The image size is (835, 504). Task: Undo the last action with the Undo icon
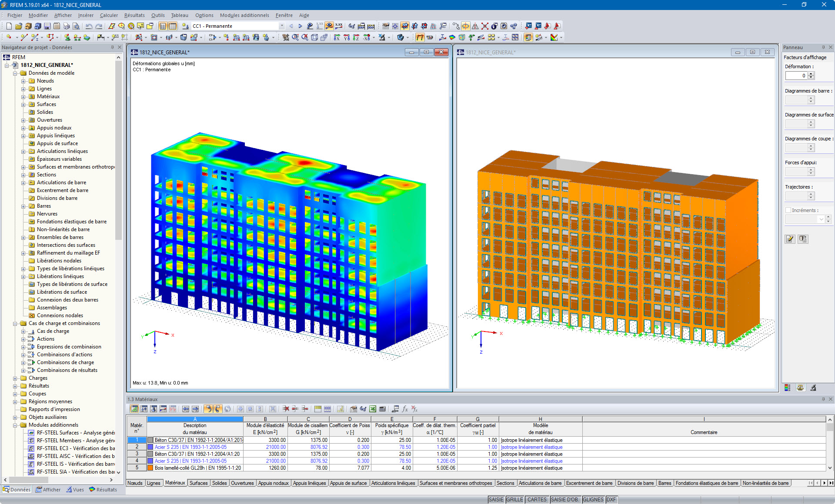point(89,26)
